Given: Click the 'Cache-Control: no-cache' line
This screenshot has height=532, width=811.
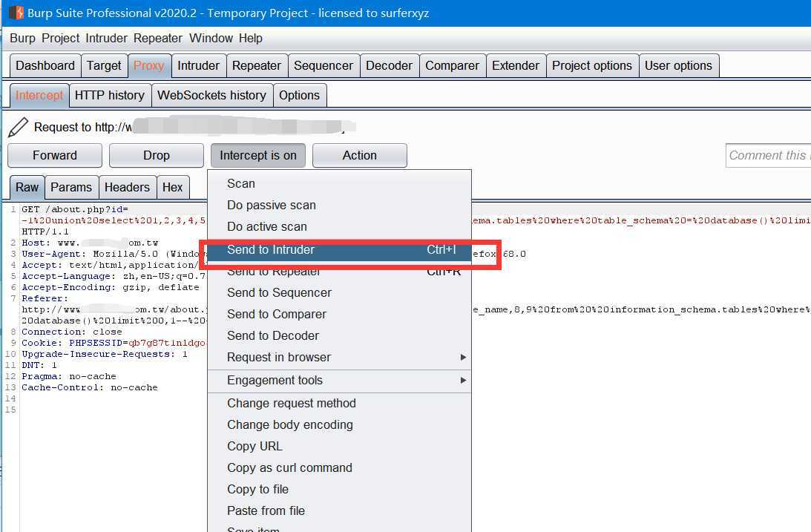Looking at the screenshot, I should [90, 388].
